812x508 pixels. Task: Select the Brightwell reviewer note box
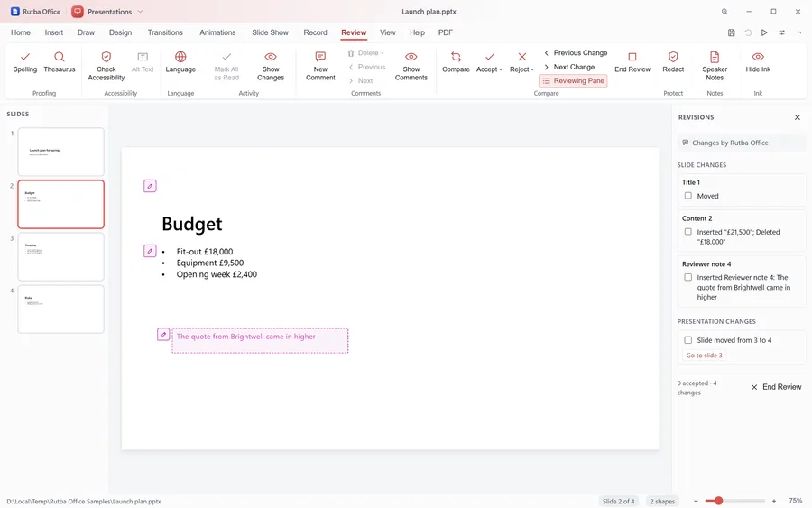(x=260, y=341)
